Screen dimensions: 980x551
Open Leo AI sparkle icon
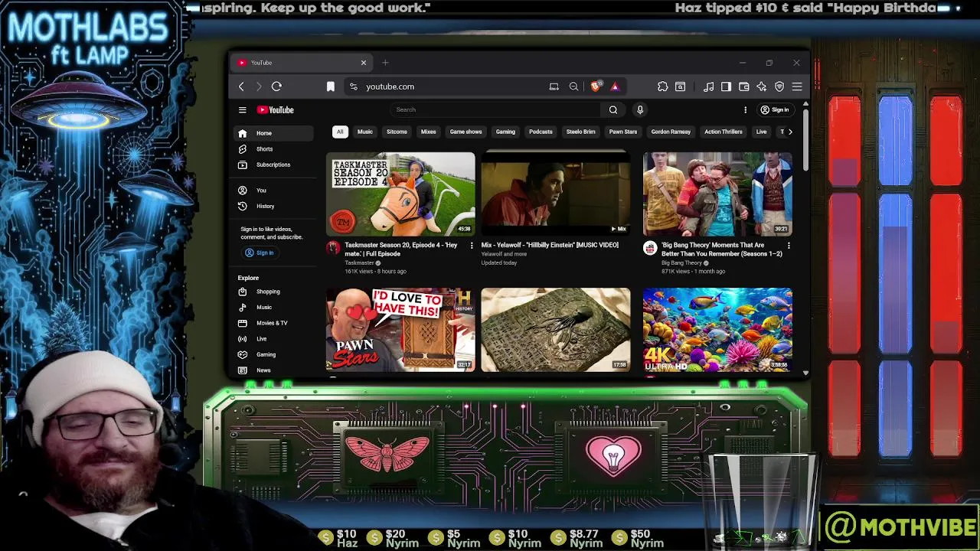tap(761, 86)
